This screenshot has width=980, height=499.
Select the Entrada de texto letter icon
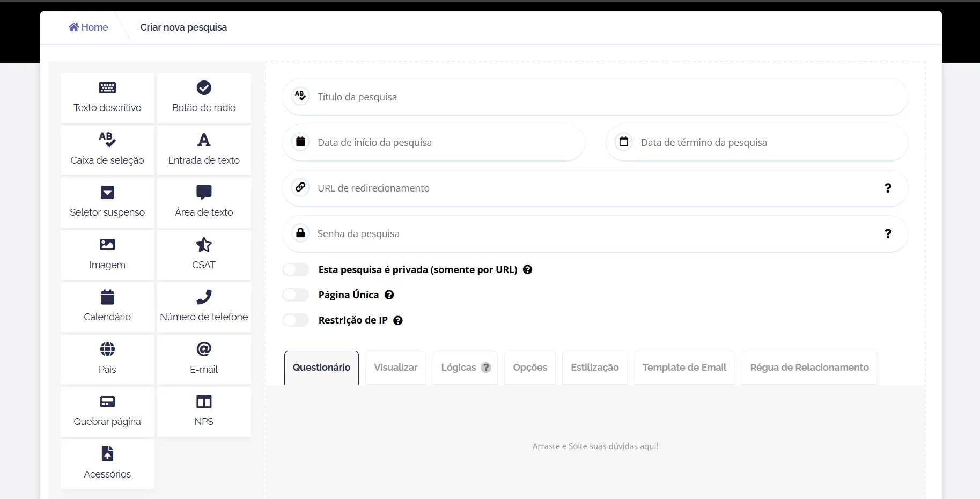coord(204,140)
